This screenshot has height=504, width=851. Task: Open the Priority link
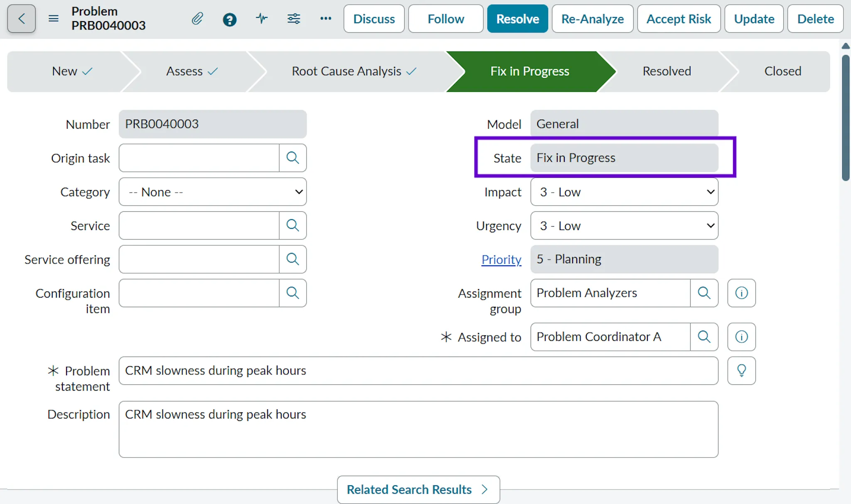click(501, 259)
